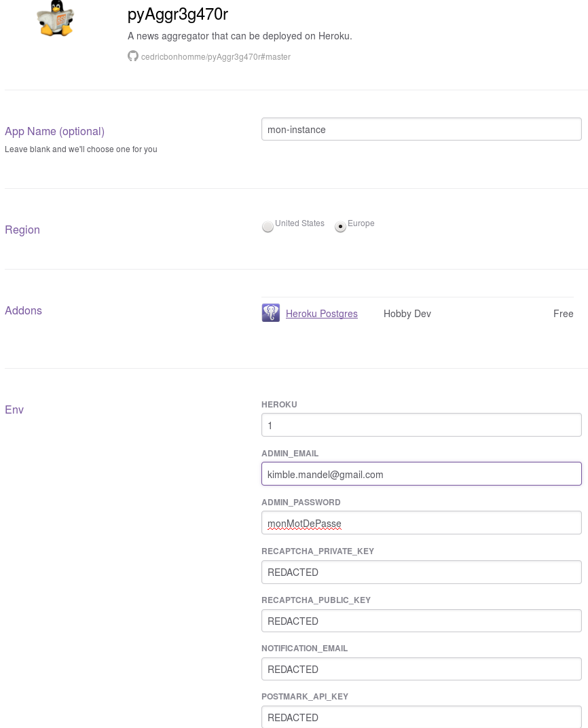
Task: Click the ADMIN_PASSWORD field label
Action: pyautogui.click(x=301, y=503)
